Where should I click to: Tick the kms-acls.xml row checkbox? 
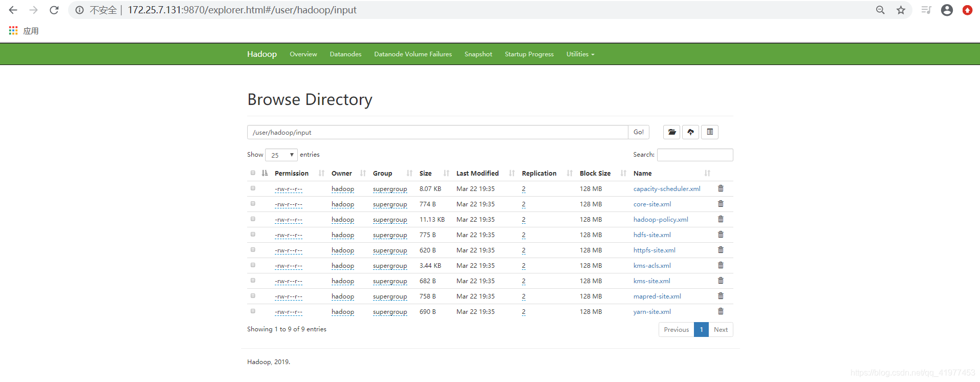pyautogui.click(x=253, y=265)
